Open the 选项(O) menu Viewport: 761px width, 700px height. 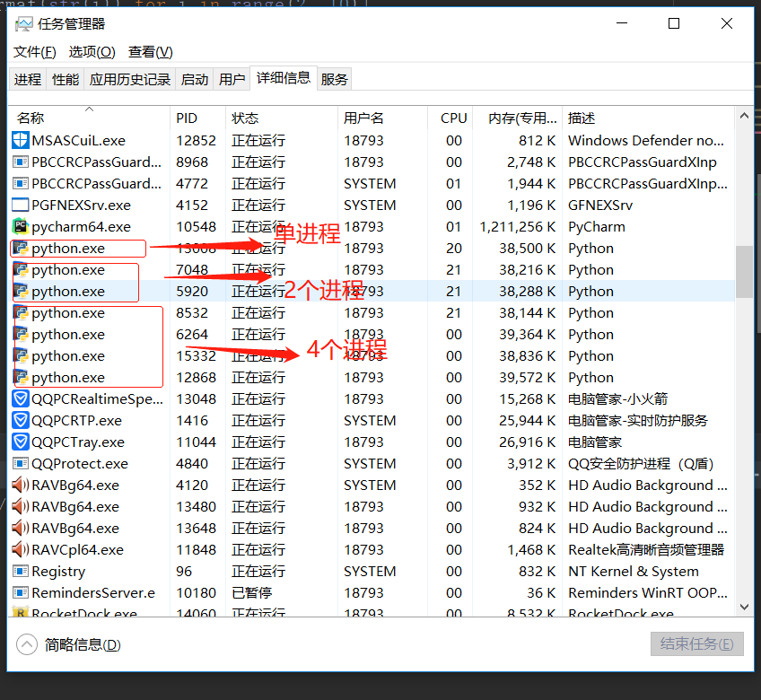point(92,52)
